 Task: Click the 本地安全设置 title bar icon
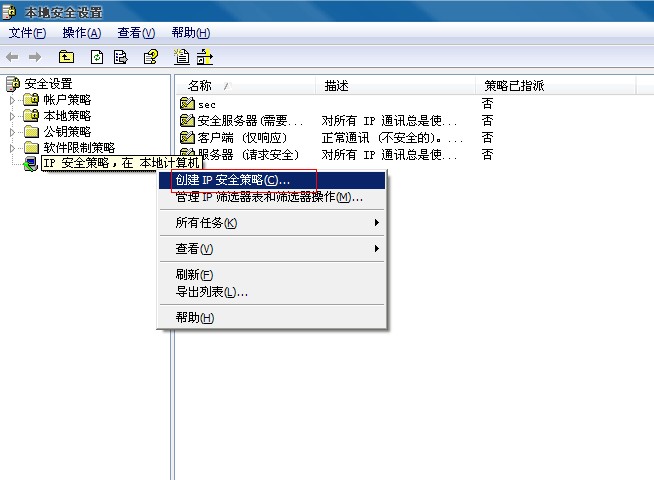tap(9, 13)
